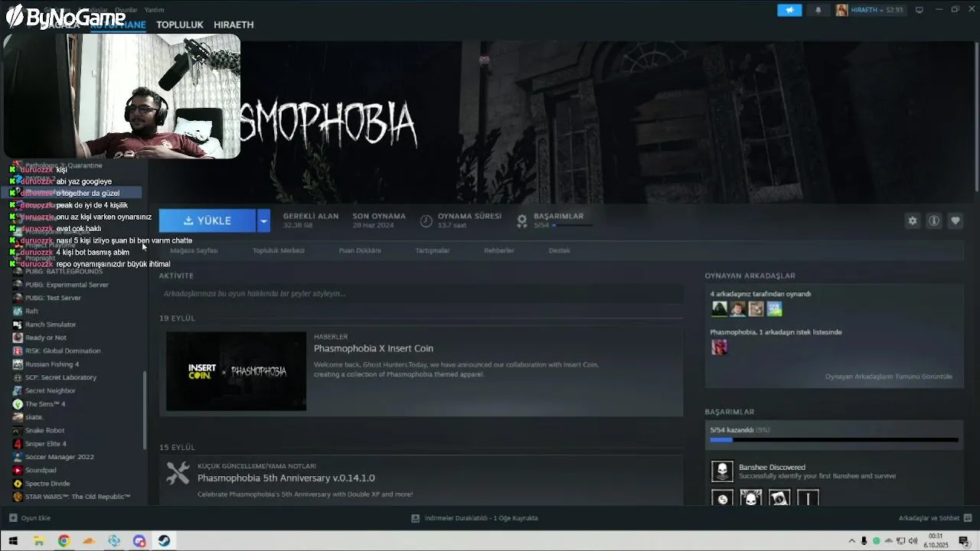The width and height of the screenshot is (980, 551).
Task: Click the SON OYNAMA last played info
Action: [x=379, y=220]
